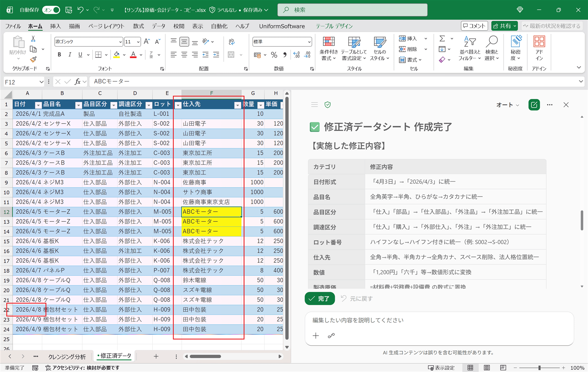Click the Center horizontal alignment icon
The width and height of the screenshot is (588, 372).
pyautogui.click(x=184, y=55)
